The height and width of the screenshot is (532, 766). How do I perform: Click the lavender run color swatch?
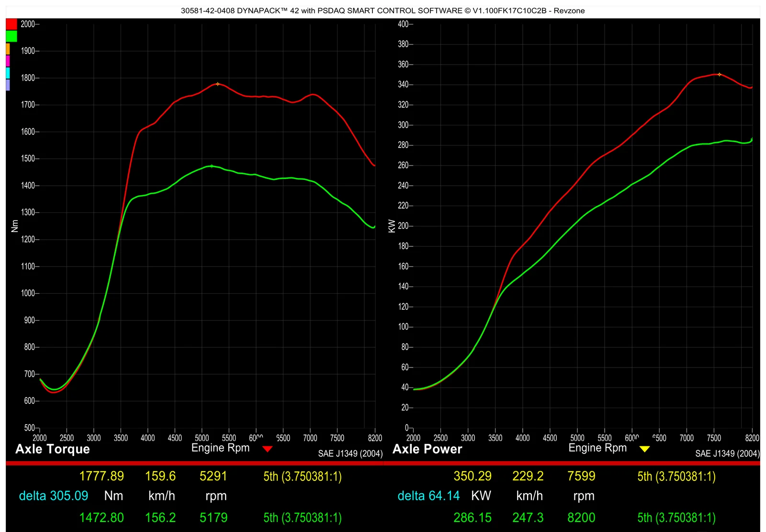8,85
